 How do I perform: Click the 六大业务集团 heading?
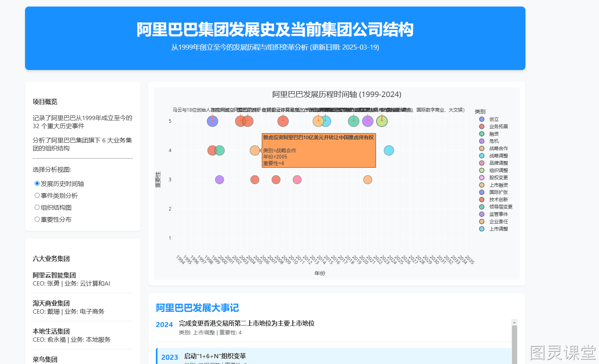coord(51,259)
